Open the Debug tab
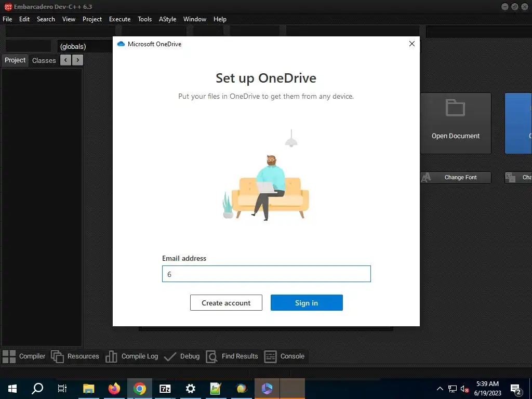 pos(182,356)
